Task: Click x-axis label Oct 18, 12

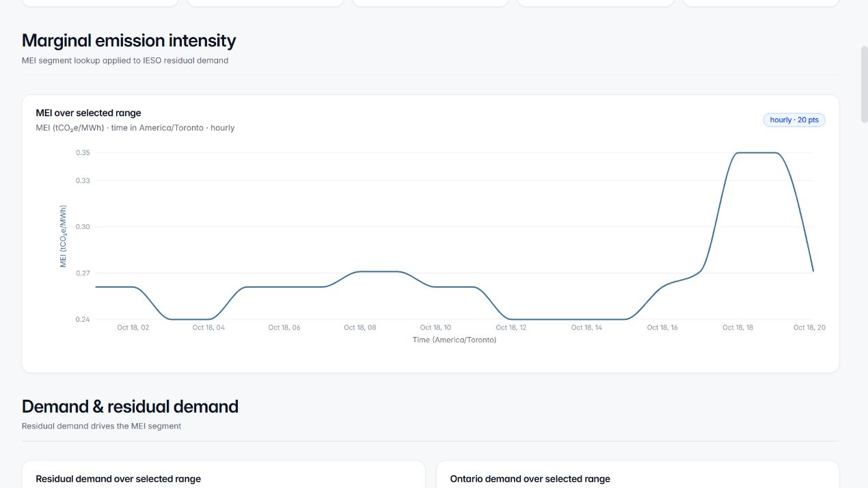Action: tap(511, 328)
